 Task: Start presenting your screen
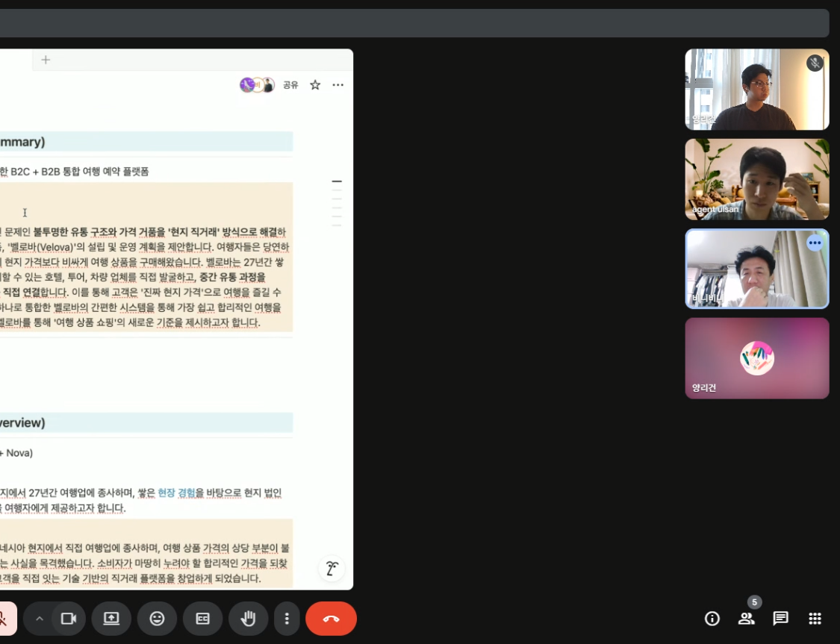tap(112, 619)
